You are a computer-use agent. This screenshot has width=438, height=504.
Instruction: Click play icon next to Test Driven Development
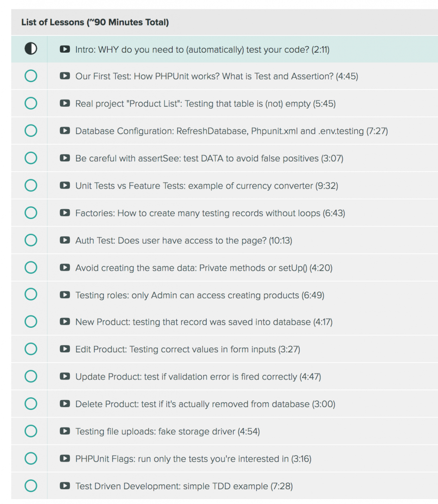tap(64, 486)
